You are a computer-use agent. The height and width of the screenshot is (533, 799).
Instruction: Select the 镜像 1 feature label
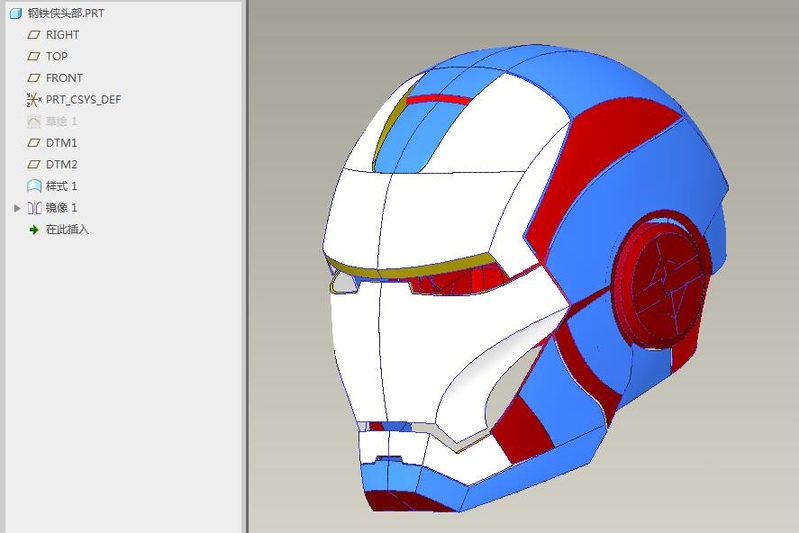[x=61, y=208]
